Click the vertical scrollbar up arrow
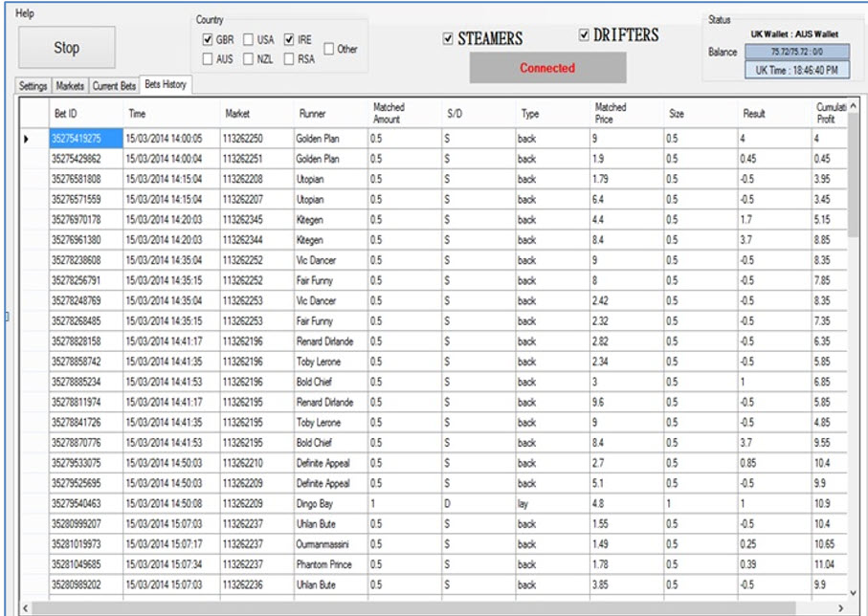The width and height of the screenshot is (868, 616). point(853,105)
